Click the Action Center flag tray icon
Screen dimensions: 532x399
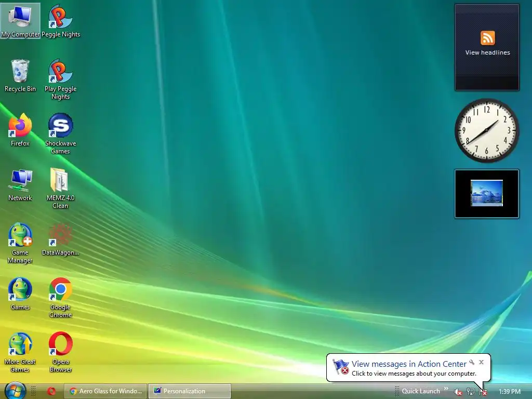pos(483,392)
